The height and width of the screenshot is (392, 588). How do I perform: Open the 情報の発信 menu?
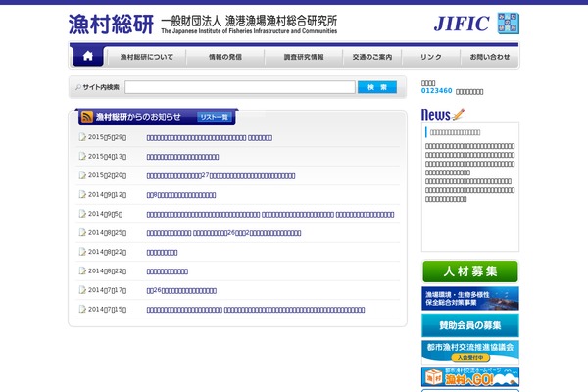[225, 57]
